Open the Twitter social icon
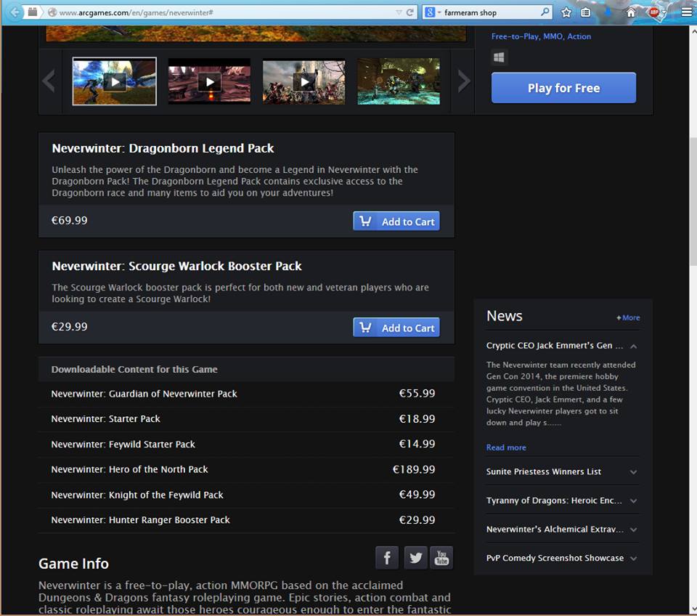The image size is (697, 616). click(415, 558)
